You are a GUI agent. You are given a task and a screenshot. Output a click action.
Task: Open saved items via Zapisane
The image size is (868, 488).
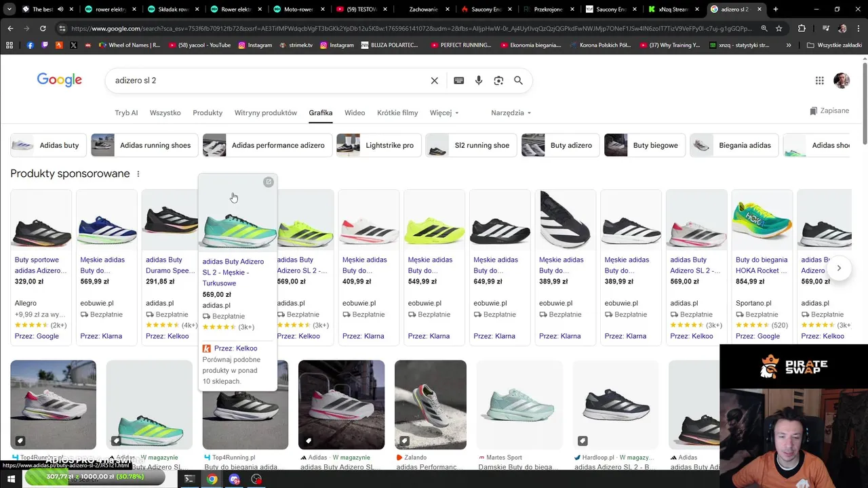829,110
